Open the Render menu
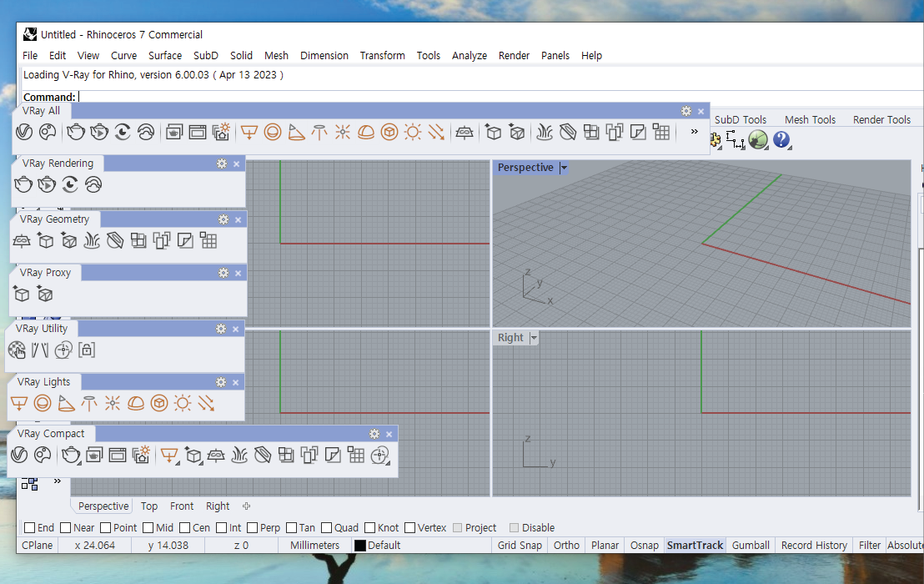This screenshot has width=924, height=584. coord(514,55)
